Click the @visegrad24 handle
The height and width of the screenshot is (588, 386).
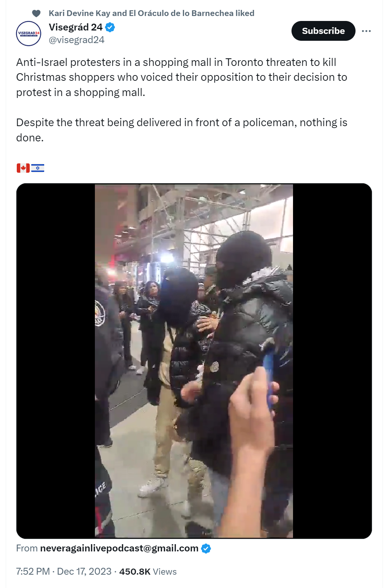pyautogui.click(x=77, y=40)
